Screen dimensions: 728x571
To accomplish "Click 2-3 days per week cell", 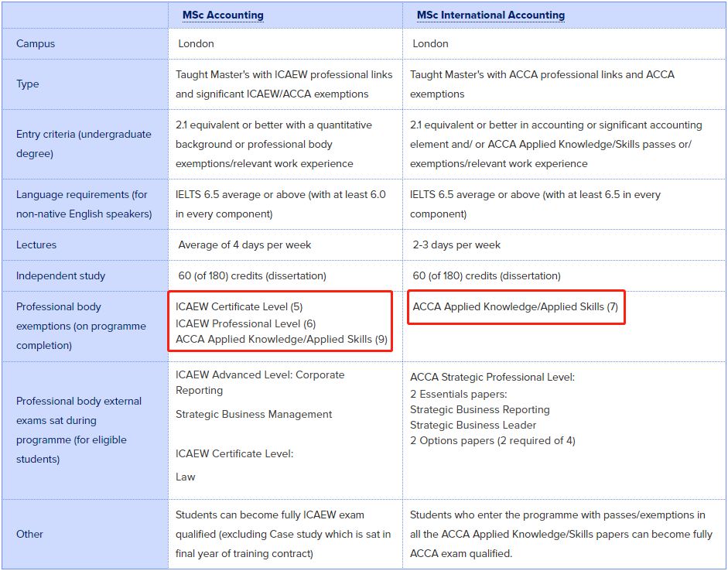I will click(x=456, y=244).
